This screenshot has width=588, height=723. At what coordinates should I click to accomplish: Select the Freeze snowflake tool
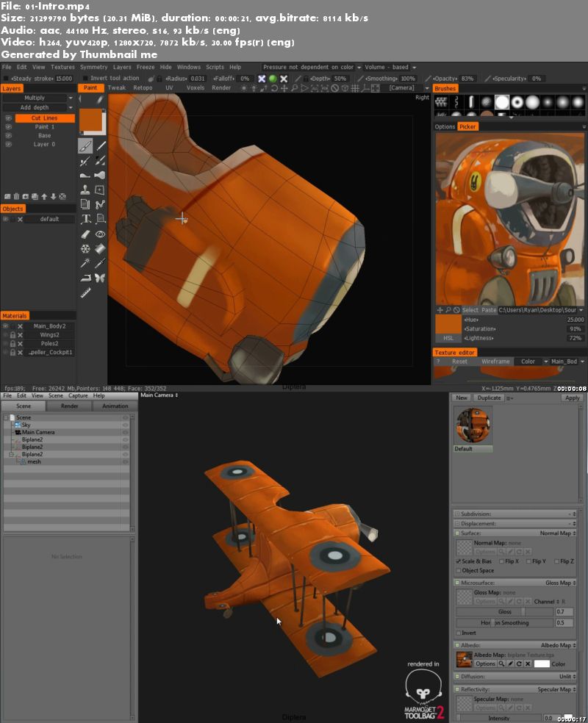click(x=85, y=249)
